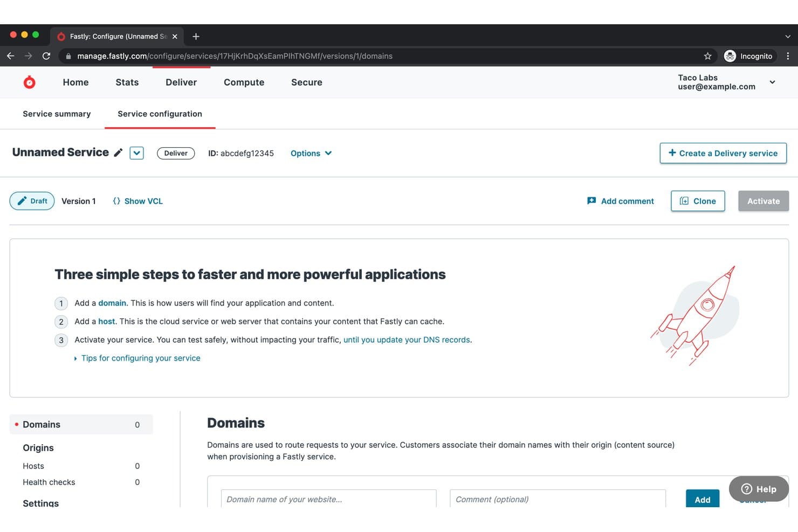Image resolution: width=798 pixels, height=532 pixels.
Task: Go back in browser history
Action: point(11,56)
